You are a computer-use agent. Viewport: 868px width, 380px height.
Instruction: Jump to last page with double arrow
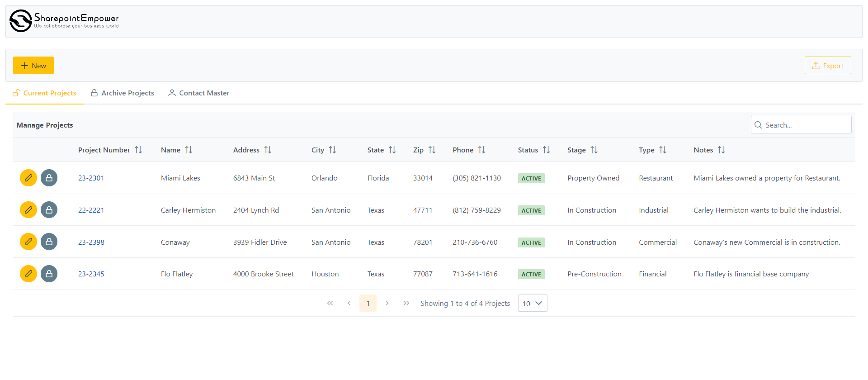click(406, 303)
